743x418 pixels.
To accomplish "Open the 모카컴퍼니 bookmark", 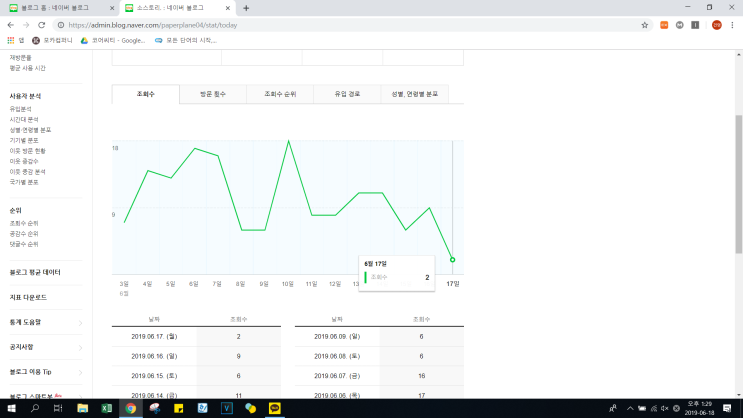I will coord(52,40).
